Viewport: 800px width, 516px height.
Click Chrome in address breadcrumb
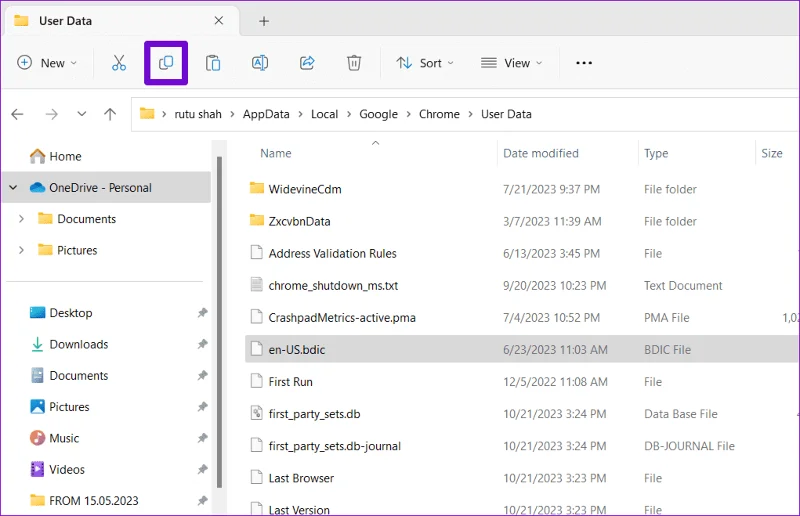439,114
